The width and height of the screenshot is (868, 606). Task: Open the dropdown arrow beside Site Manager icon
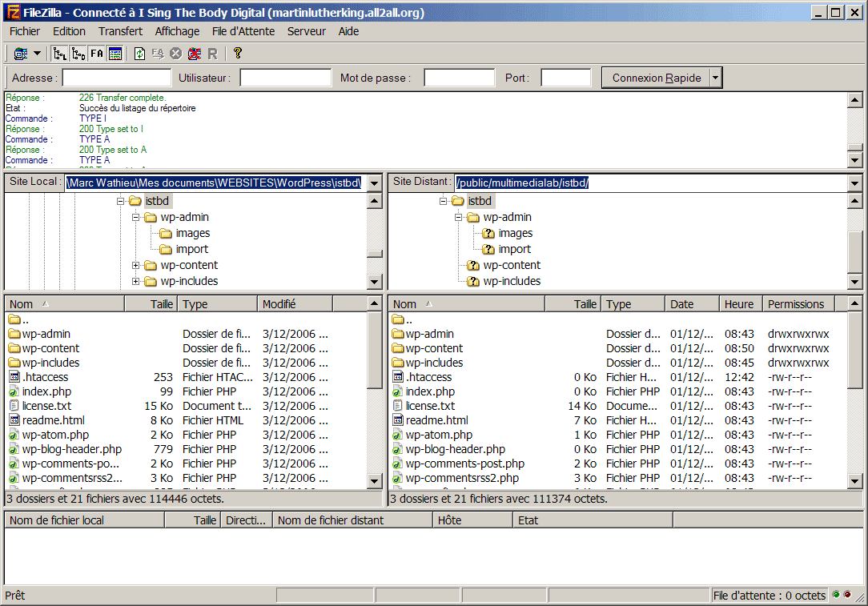37,54
